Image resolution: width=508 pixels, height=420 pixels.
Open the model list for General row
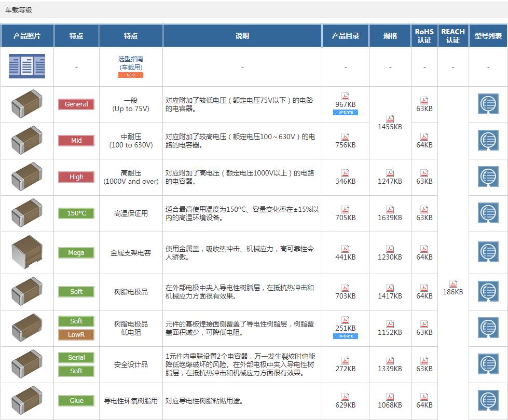[488, 104]
